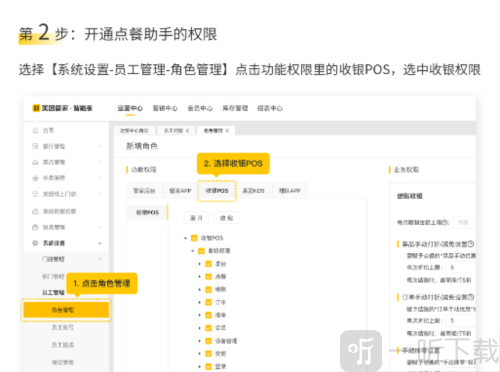The width and height of the screenshot is (500, 372).
Task: Collapse the 系统设置 sidebar chevron
Action: [x=100, y=243]
